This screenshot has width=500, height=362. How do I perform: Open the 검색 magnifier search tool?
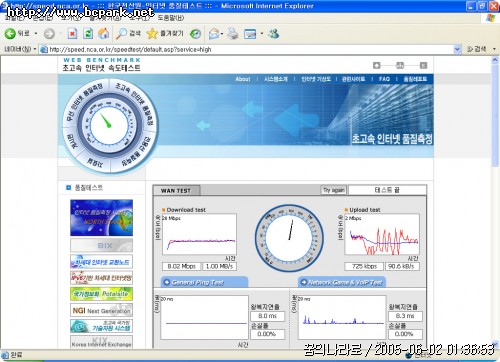(x=128, y=33)
